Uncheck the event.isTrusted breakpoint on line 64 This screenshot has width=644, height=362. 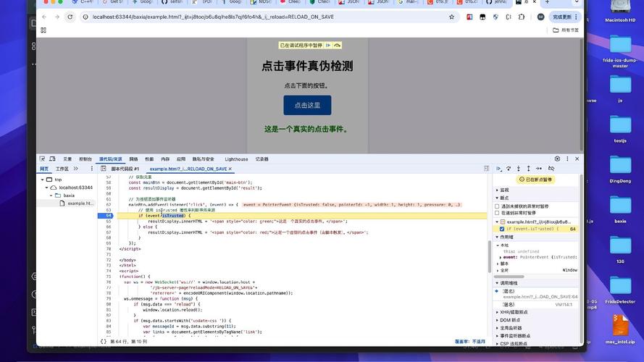tap(502, 229)
